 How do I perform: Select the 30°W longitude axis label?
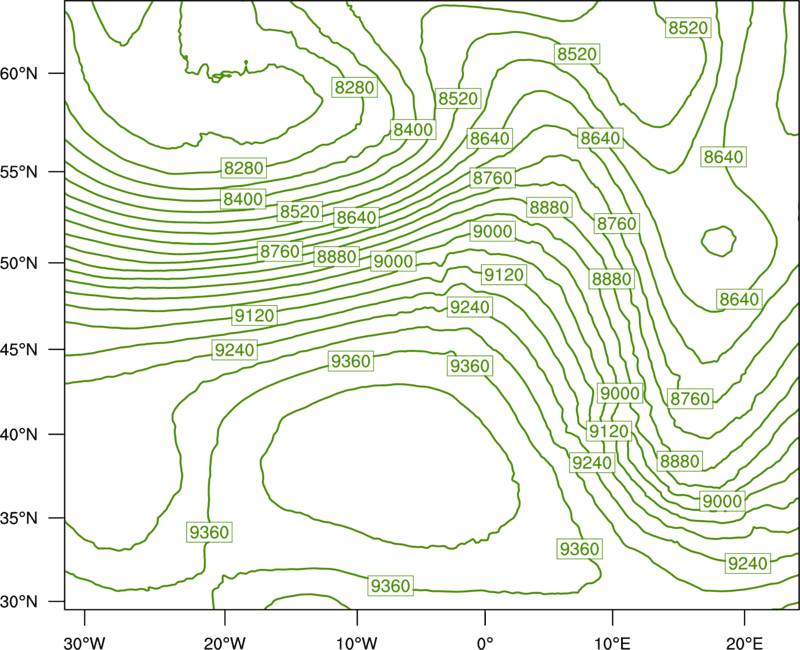pyautogui.click(x=85, y=643)
